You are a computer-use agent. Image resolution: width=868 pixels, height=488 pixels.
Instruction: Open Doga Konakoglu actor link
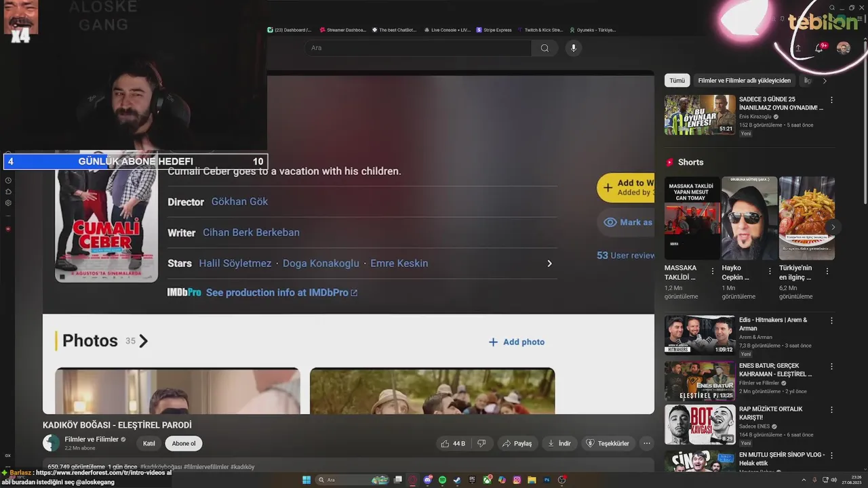pyautogui.click(x=321, y=264)
